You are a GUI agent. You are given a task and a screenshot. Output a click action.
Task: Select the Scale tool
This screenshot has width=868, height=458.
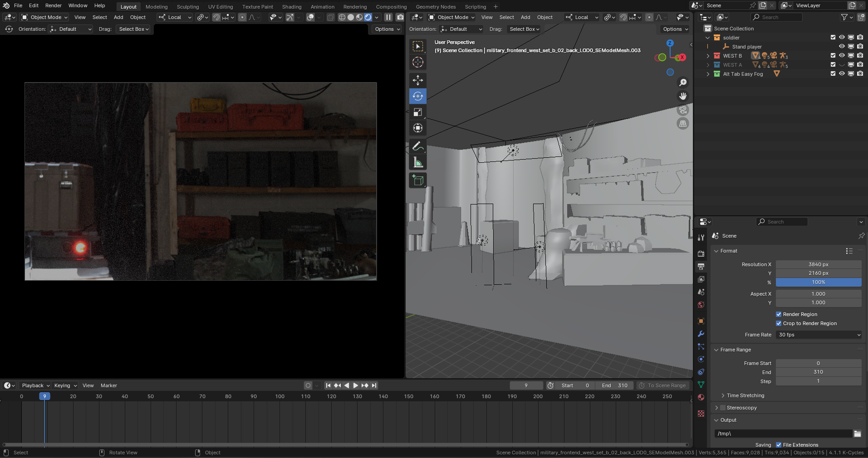pyautogui.click(x=418, y=112)
